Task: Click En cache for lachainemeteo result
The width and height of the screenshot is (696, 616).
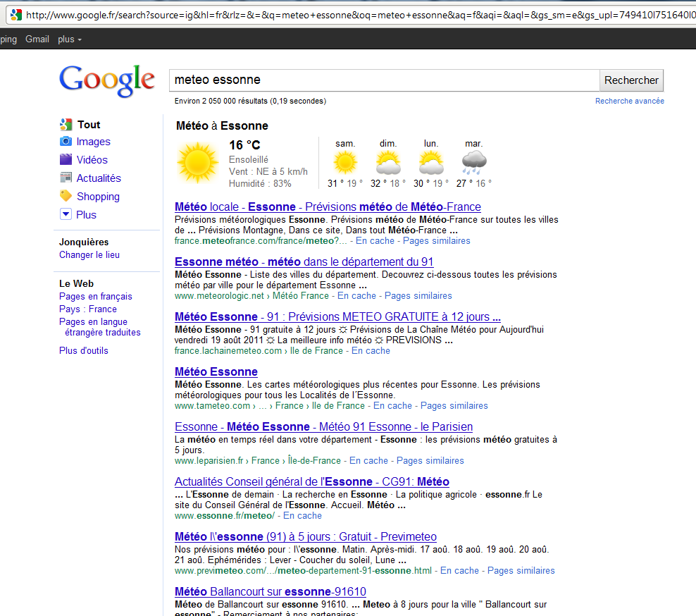Action: pos(371,351)
